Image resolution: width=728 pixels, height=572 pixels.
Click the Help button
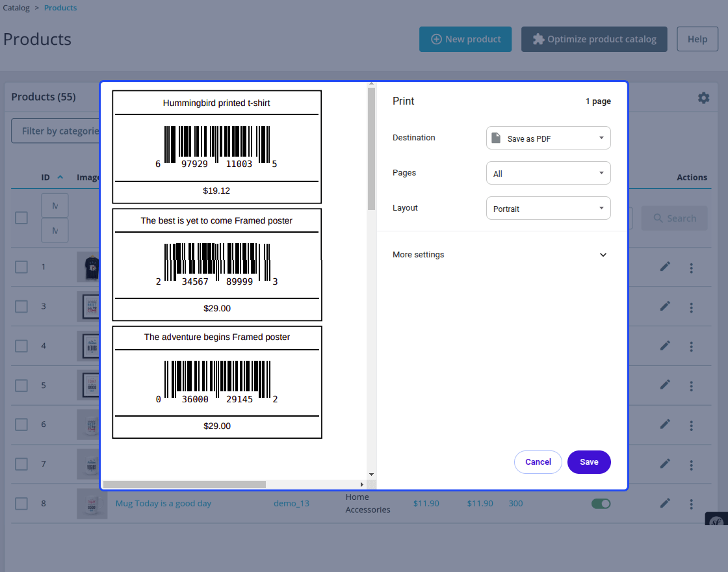697,39
